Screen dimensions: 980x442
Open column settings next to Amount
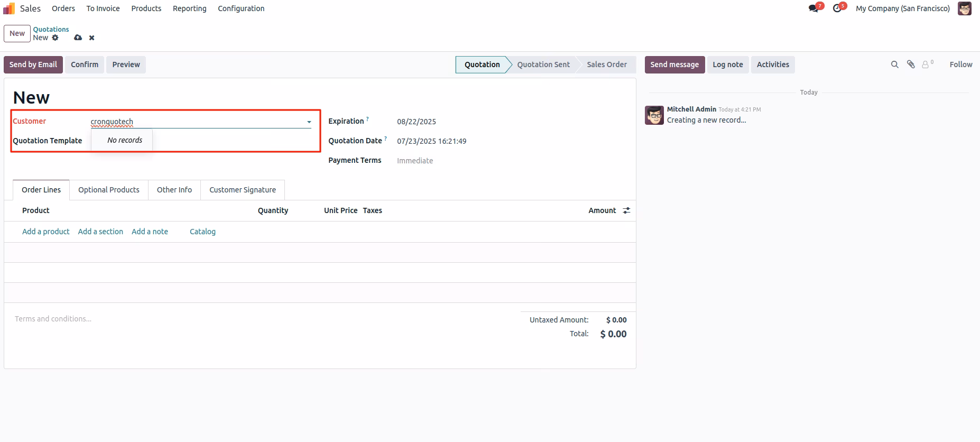tap(626, 210)
